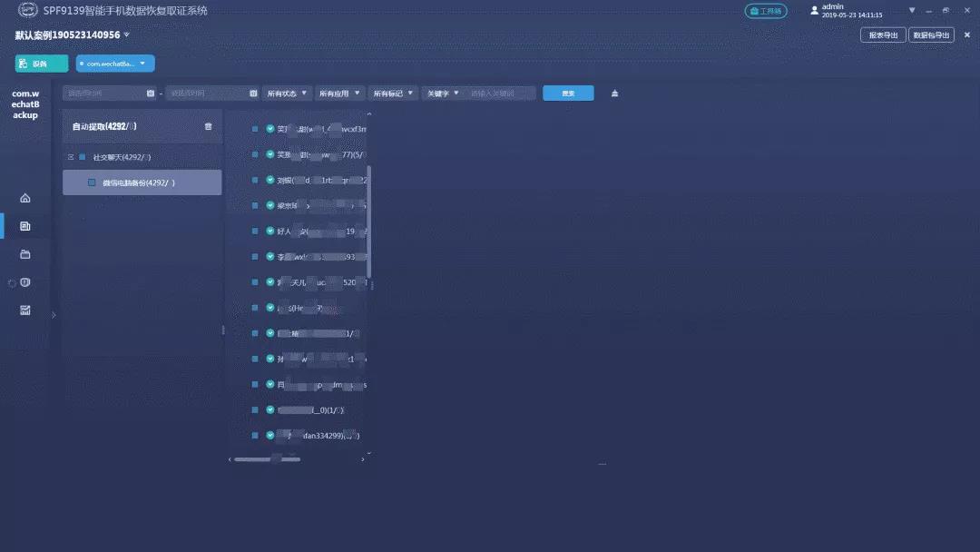Expand the sidebar with the small arrow

click(54, 315)
